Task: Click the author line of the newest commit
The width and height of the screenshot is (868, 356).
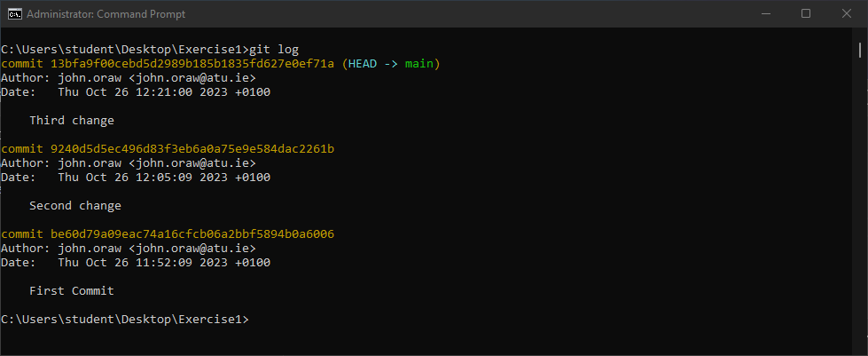Action: pos(129,78)
